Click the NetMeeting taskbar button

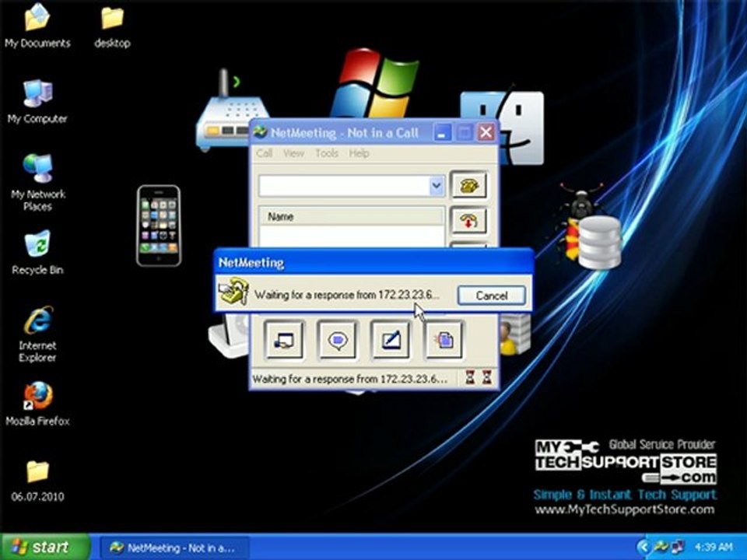pyautogui.click(x=174, y=548)
